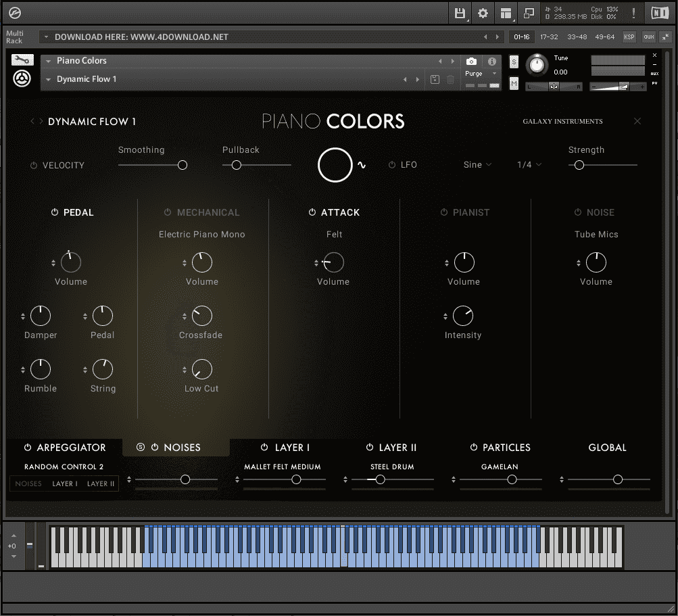Toggle LFO power switch
Screen dimensions: 678x616
[392, 165]
